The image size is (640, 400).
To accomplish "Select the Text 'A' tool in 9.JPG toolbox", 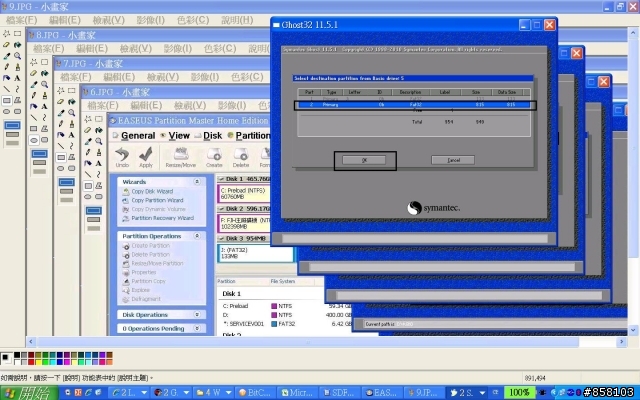I will [x=18, y=78].
